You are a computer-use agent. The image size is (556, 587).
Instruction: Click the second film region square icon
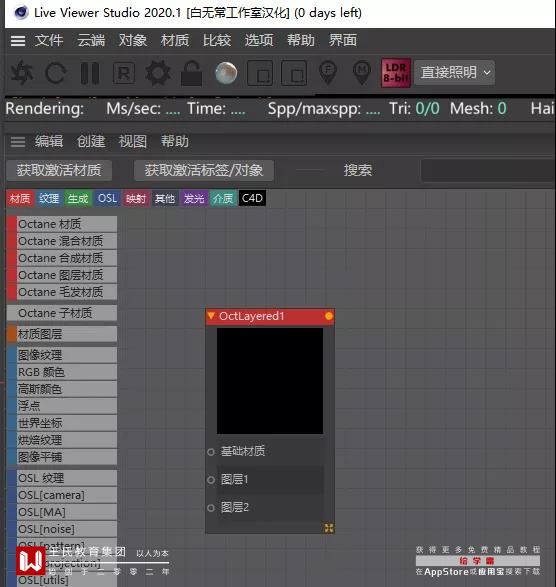coord(294,73)
